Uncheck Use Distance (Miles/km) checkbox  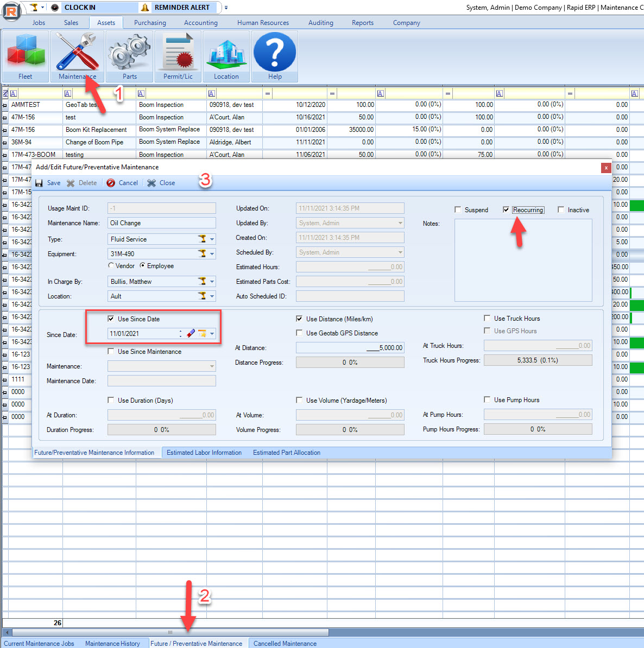coord(299,319)
